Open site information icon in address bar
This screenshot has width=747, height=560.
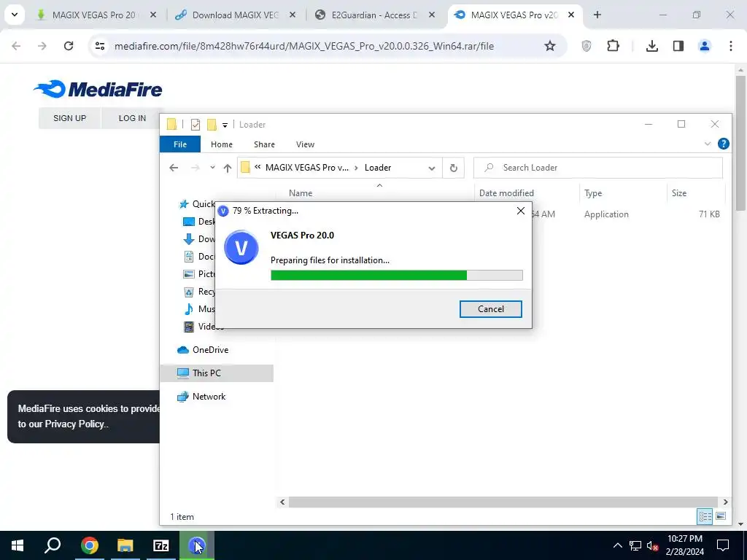(x=99, y=46)
